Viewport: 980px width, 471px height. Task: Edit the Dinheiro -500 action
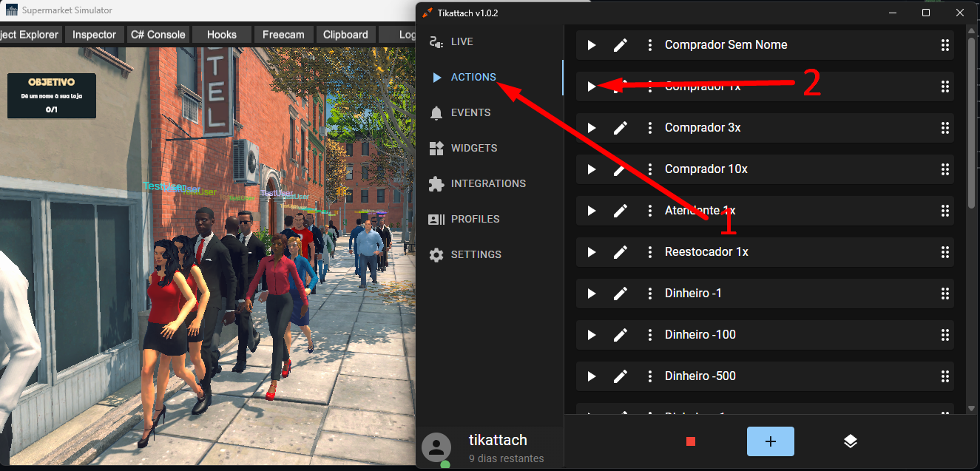point(621,376)
